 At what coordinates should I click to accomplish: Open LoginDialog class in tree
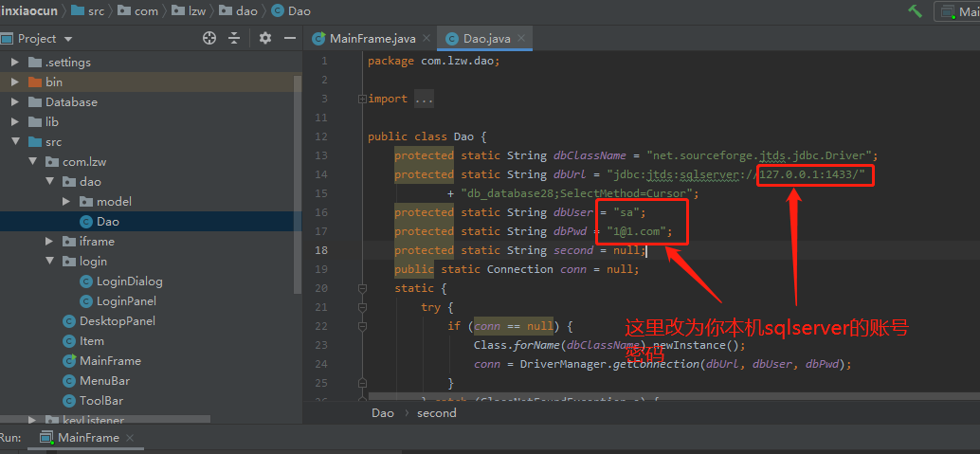click(129, 281)
